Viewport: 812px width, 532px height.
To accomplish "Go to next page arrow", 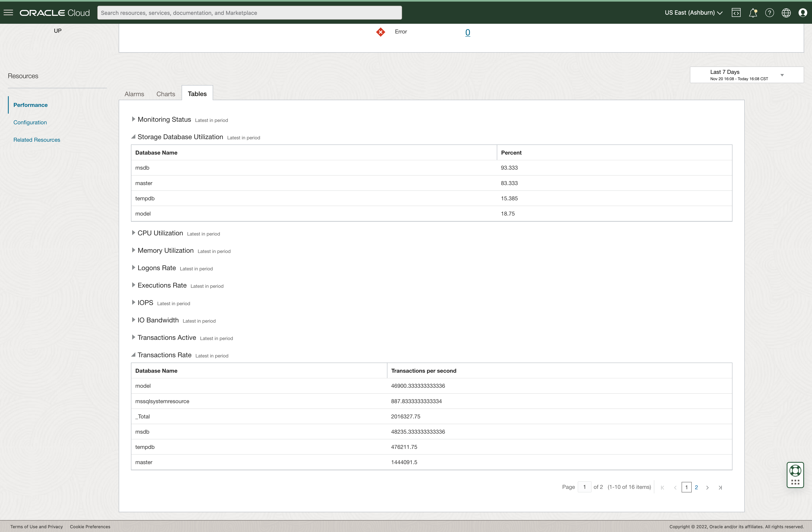I will pos(707,487).
